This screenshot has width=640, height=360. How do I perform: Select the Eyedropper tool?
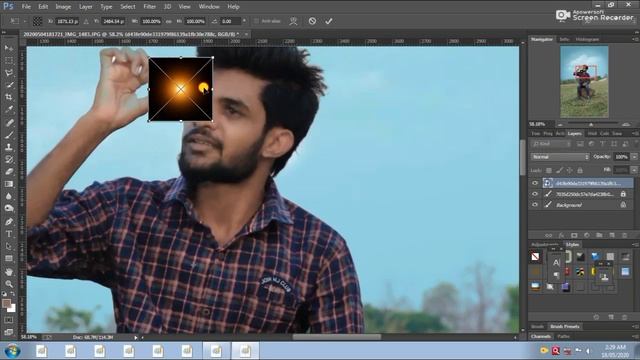coord(9,109)
